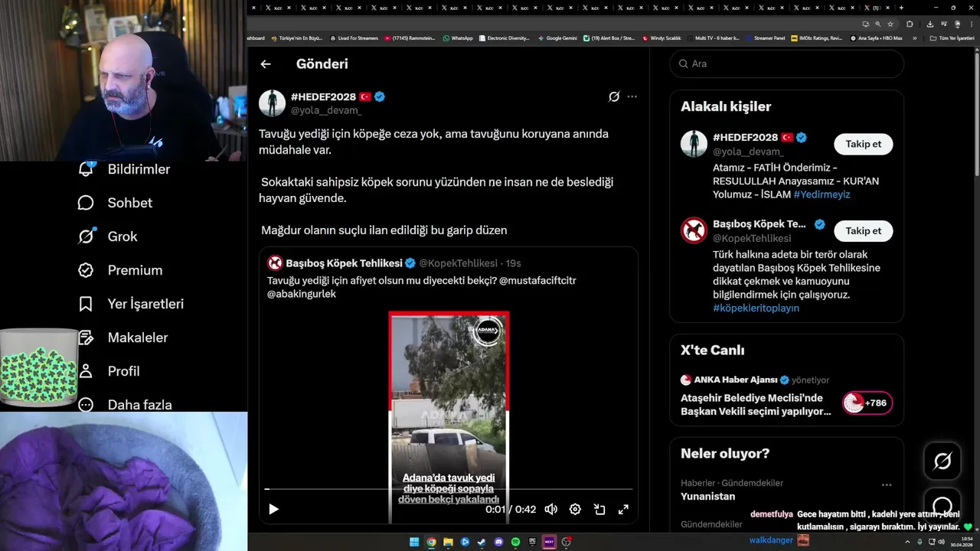Open #köpekleritoplayın hashtag link
Screen dimensions: 980x551
[x=756, y=308]
